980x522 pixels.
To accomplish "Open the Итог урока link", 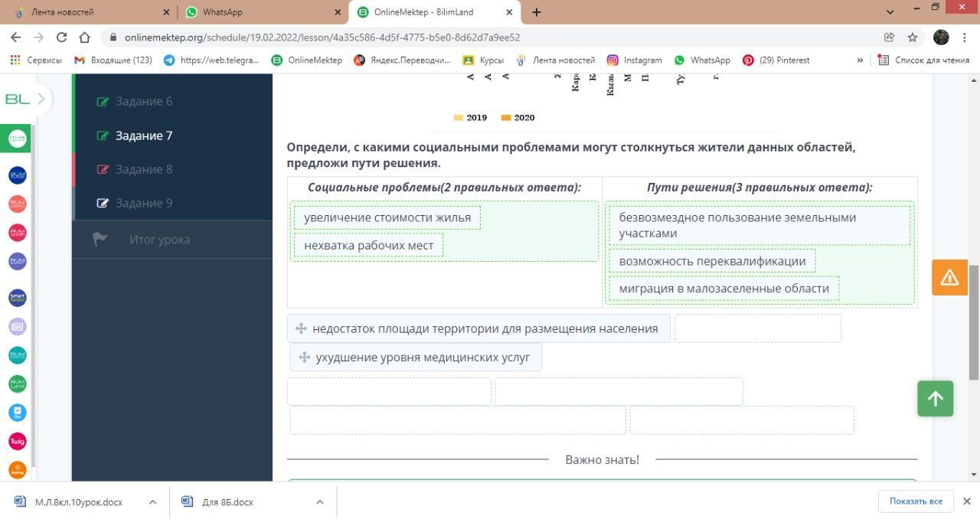I will [159, 240].
